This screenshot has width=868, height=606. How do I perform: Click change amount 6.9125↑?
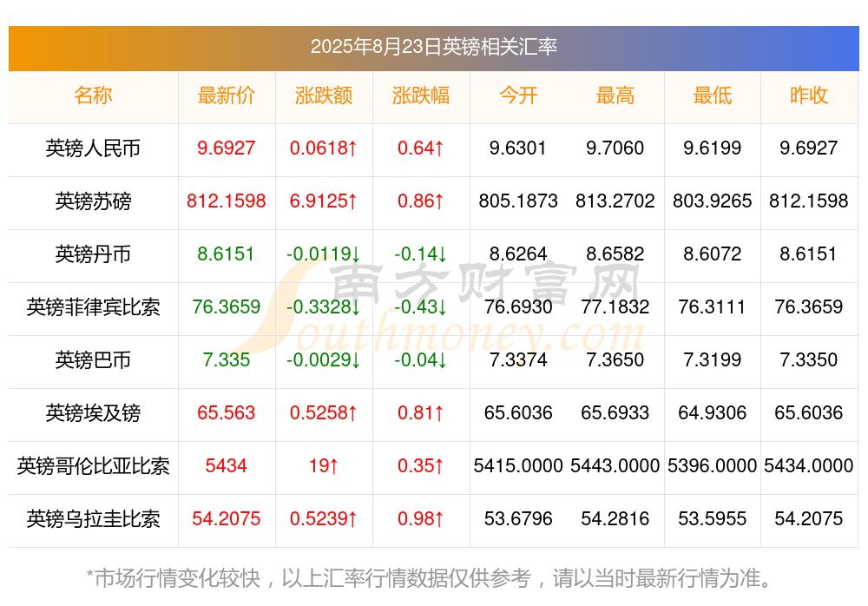point(324,201)
